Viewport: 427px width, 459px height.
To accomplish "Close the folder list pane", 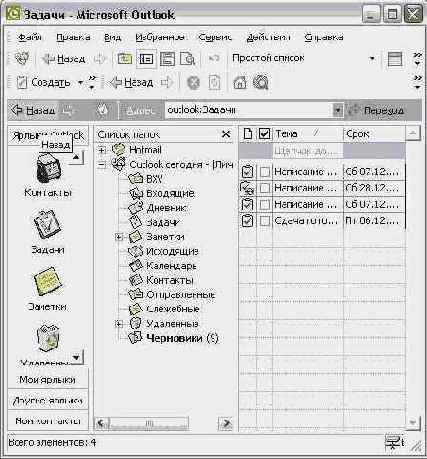I will pos(226,134).
